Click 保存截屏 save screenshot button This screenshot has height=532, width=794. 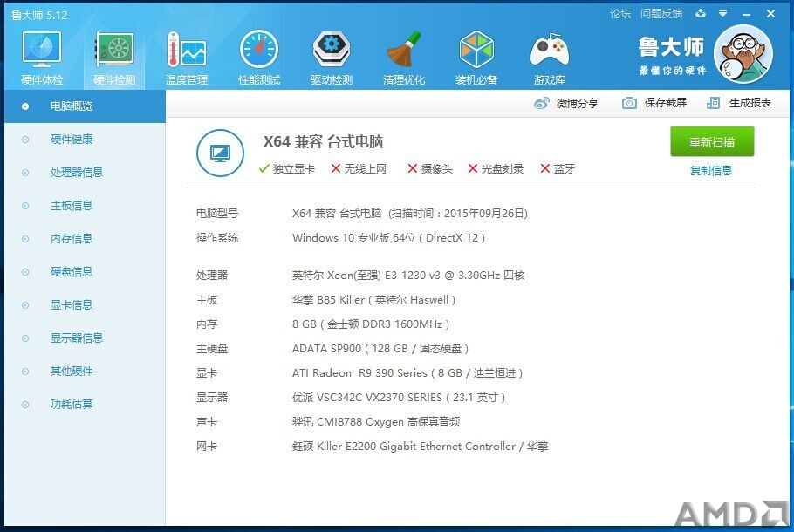click(654, 103)
